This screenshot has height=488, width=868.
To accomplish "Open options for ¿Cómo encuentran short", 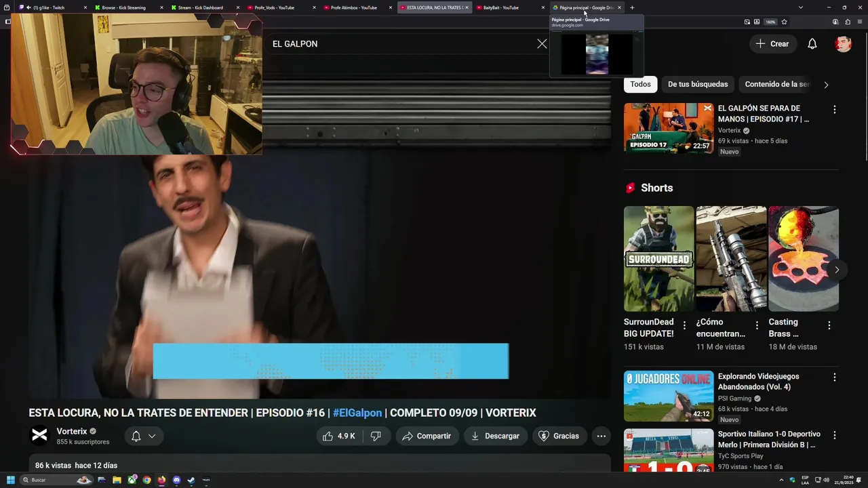I will click(x=757, y=325).
